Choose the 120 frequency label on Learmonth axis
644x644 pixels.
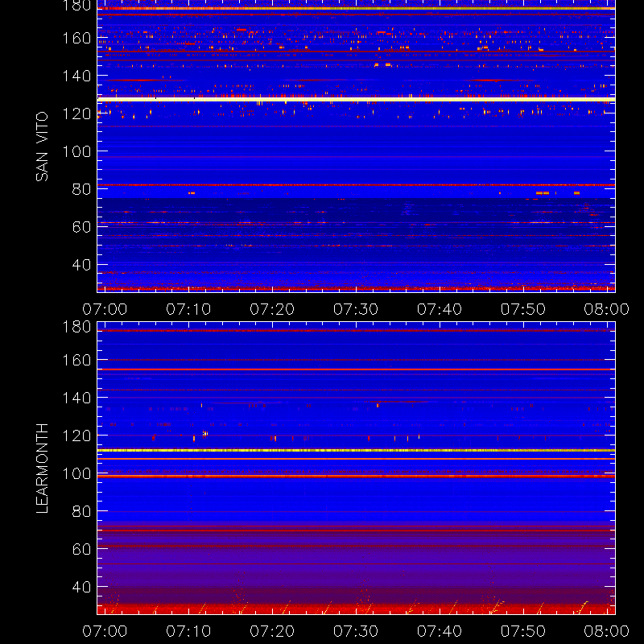pyautogui.click(x=76, y=436)
